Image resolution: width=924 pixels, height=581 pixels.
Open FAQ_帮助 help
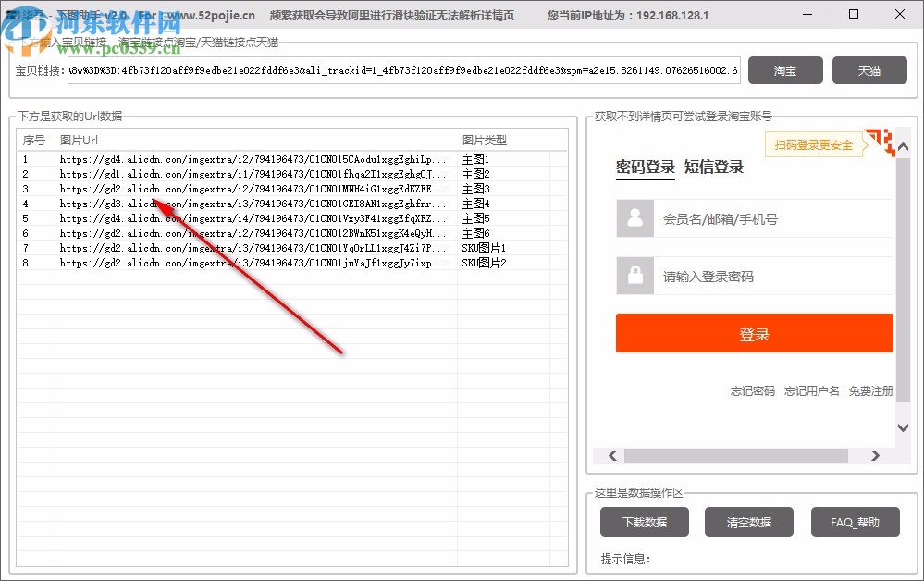click(x=855, y=521)
